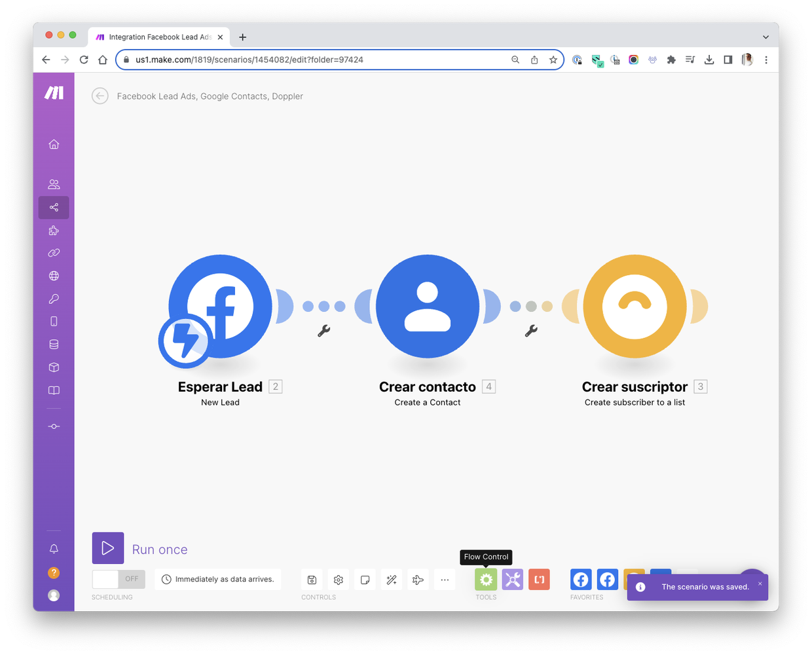This screenshot has height=655, width=812.
Task: Click the browser back arrow
Action: tap(46, 60)
